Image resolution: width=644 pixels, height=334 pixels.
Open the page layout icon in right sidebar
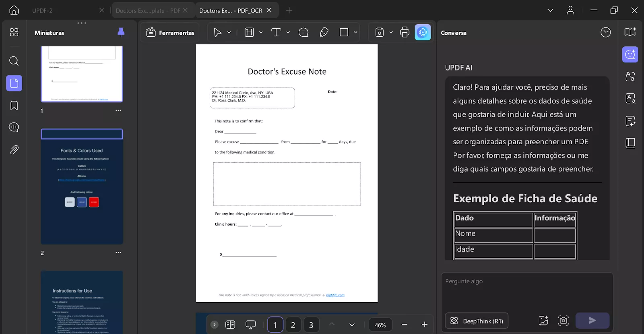pos(630,143)
